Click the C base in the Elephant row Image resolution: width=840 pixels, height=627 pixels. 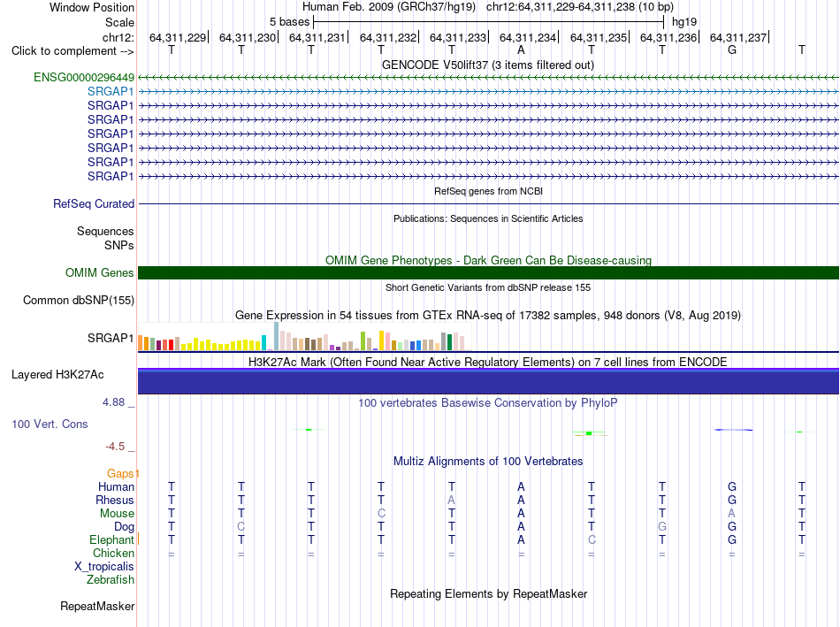[592, 539]
